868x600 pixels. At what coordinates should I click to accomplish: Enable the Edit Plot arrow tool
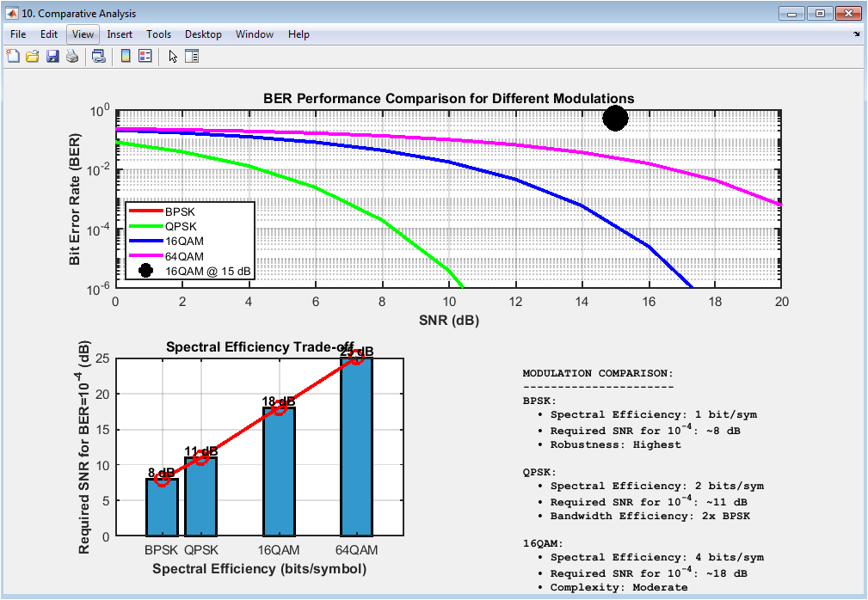coord(173,57)
